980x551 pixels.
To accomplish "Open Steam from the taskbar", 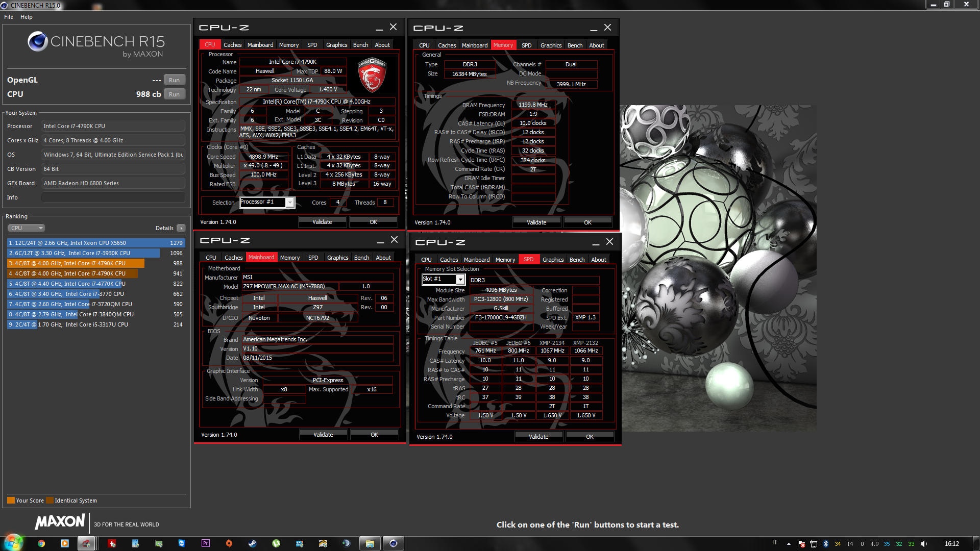I will pos(252,543).
